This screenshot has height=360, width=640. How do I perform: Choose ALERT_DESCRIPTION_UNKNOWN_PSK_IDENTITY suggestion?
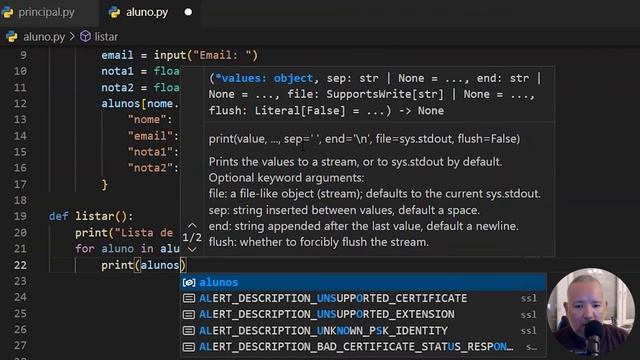tap(363, 331)
